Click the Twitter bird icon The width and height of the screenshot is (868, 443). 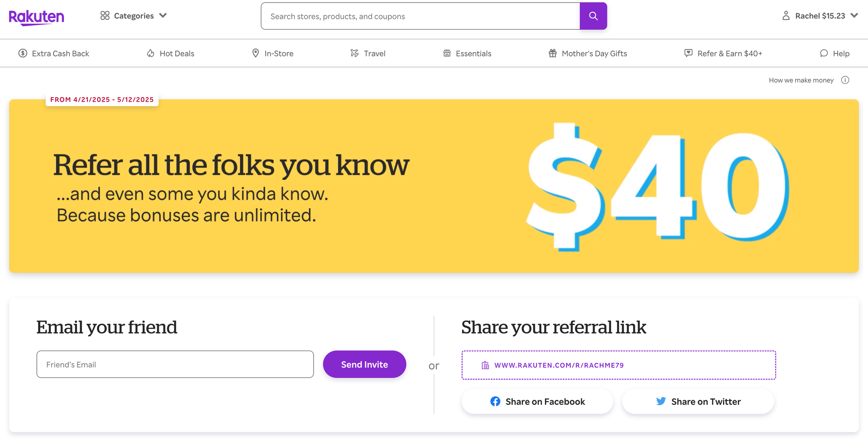pyautogui.click(x=661, y=401)
